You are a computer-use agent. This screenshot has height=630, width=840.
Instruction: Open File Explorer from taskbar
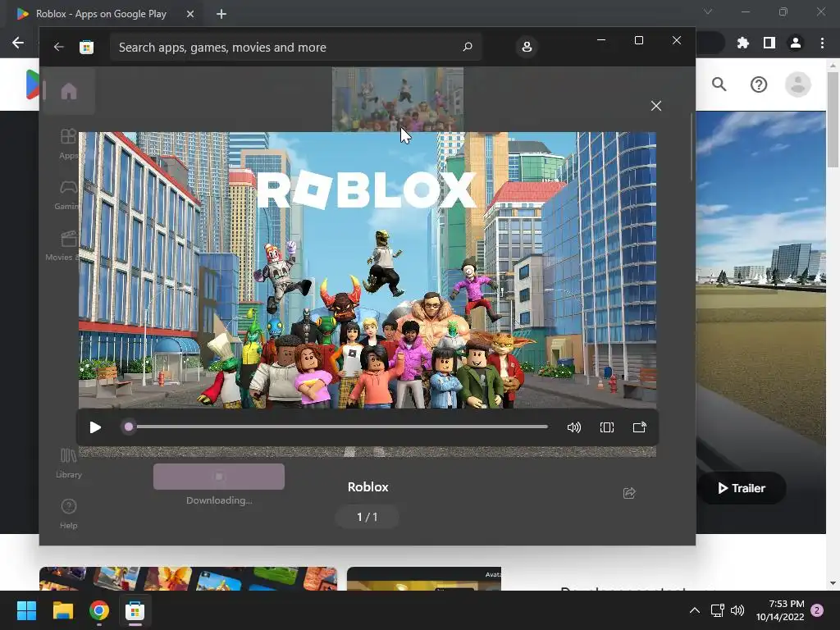(62, 610)
